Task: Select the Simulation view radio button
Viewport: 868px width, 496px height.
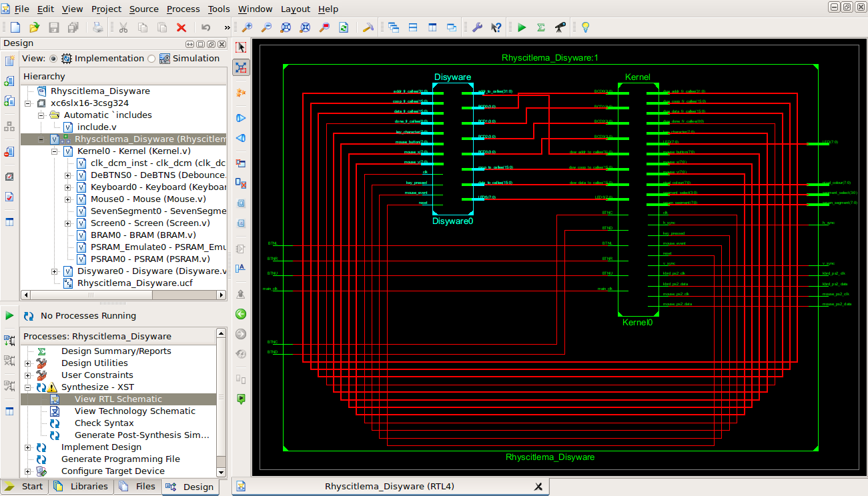Action: tap(151, 59)
